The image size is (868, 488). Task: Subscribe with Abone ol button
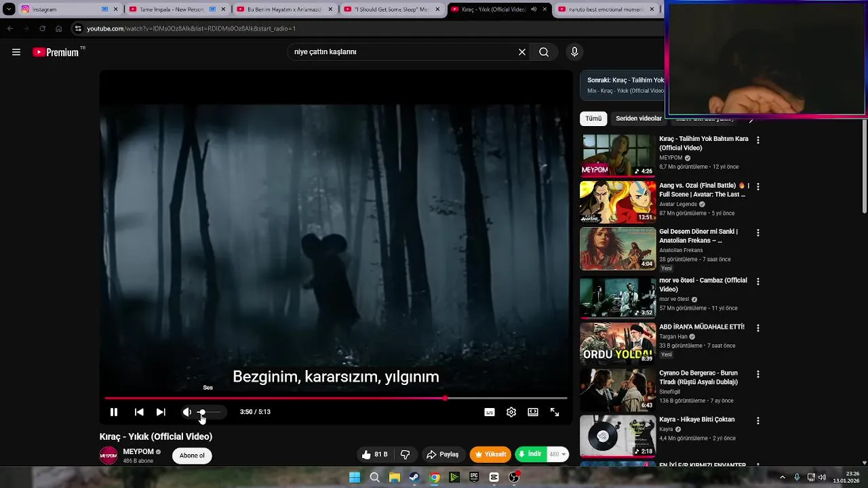point(192,455)
